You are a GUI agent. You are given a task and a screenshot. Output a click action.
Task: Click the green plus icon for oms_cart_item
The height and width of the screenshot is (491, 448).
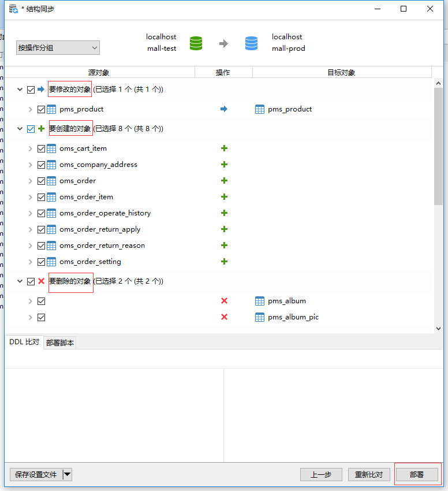pyautogui.click(x=224, y=148)
